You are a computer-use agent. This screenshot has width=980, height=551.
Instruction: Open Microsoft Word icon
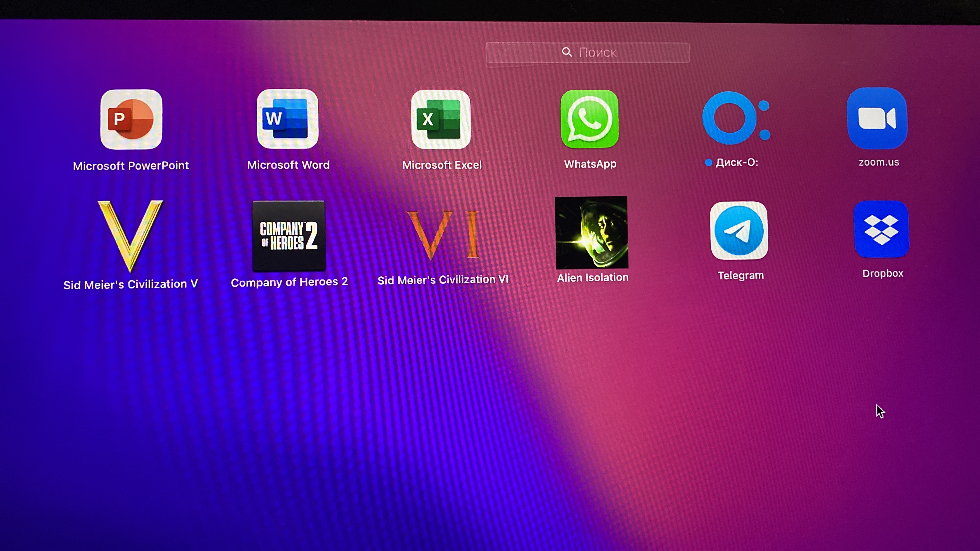pyautogui.click(x=288, y=119)
